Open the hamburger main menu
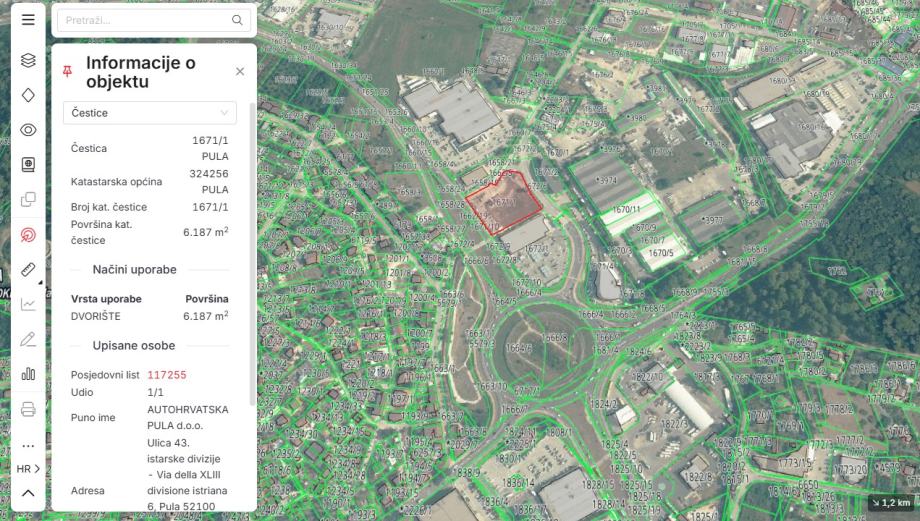The height and width of the screenshot is (521, 920). [x=28, y=20]
